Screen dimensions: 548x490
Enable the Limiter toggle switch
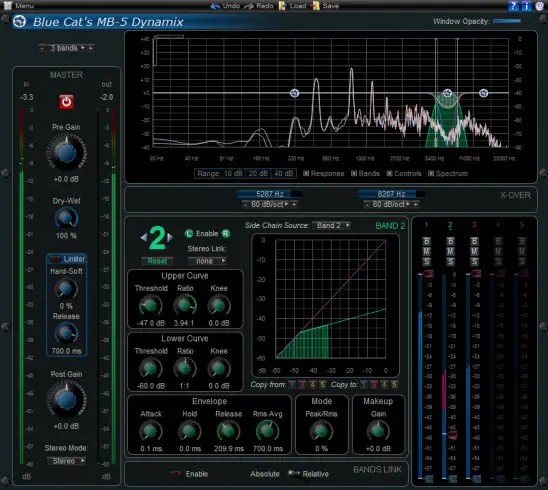[55, 259]
